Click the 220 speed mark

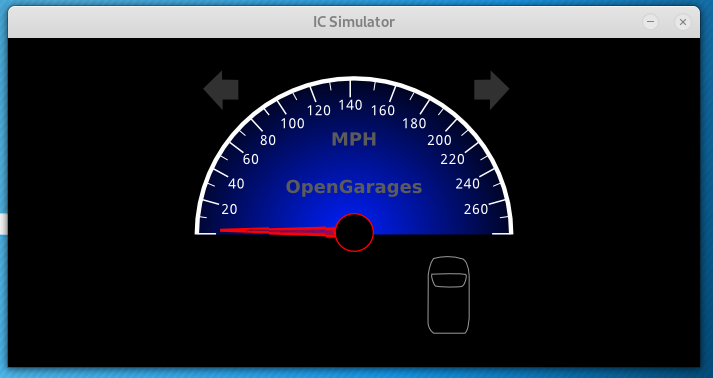coord(452,159)
